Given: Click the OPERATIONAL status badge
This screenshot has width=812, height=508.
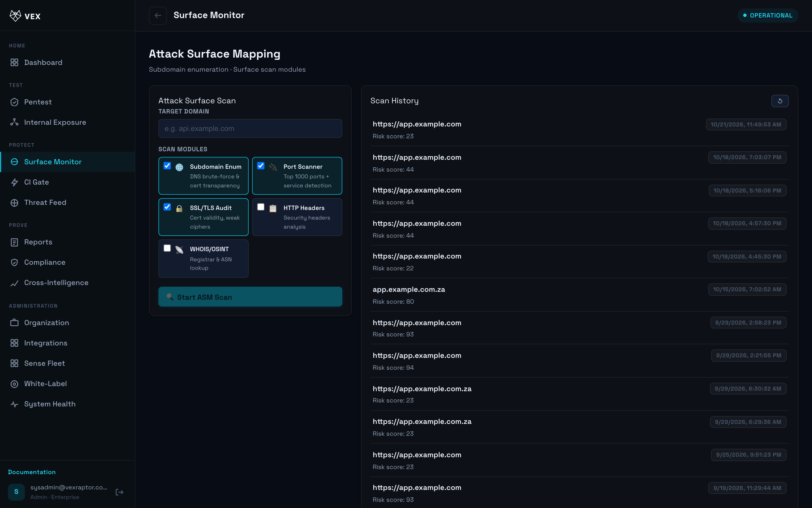Looking at the screenshot, I should [x=768, y=16].
